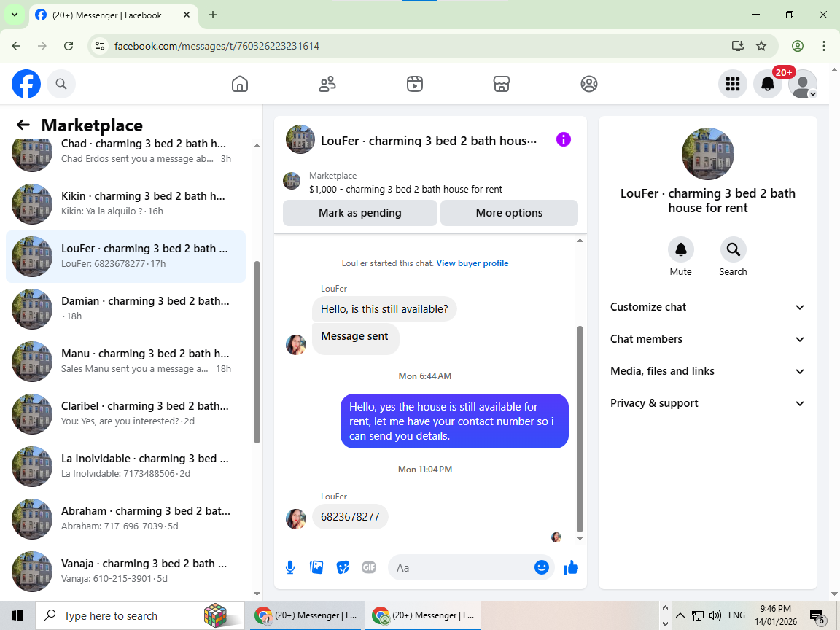
Task: Attach a photo using the image icon
Action: click(316, 567)
